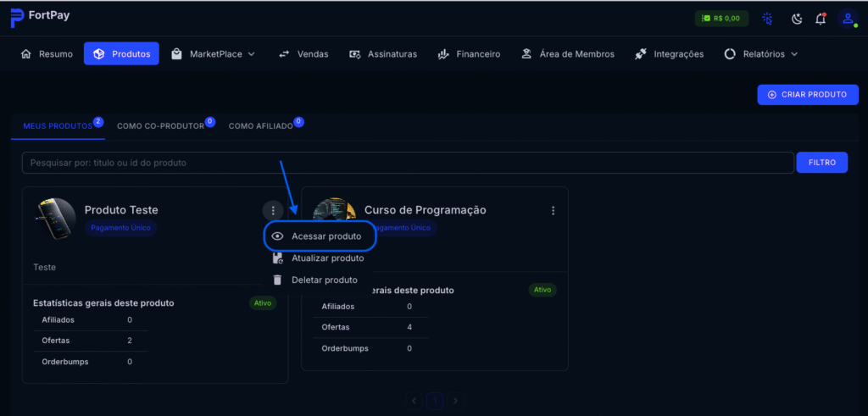Click the FortPay logo

coord(41,17)
